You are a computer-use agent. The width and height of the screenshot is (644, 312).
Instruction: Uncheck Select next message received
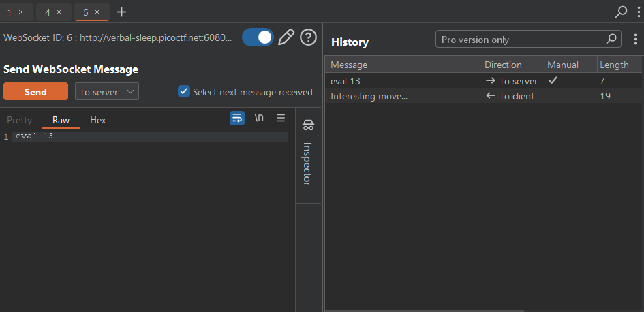pos(183,91)
